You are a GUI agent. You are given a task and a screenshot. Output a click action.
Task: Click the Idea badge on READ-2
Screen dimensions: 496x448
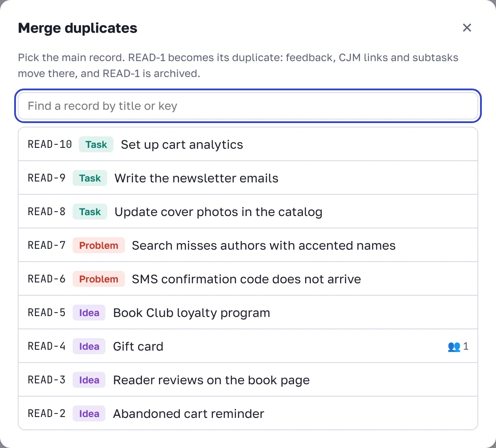[x=89, y=413]
